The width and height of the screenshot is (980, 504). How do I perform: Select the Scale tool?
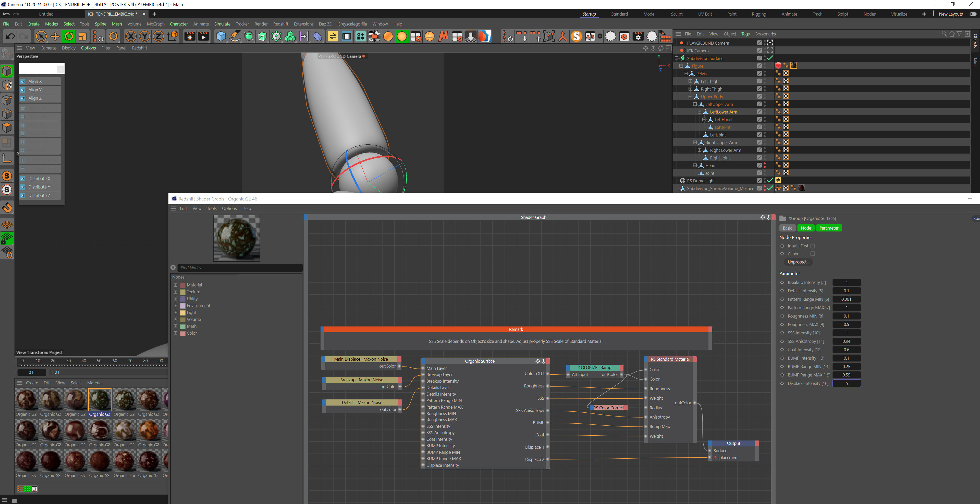pos(82,36)
